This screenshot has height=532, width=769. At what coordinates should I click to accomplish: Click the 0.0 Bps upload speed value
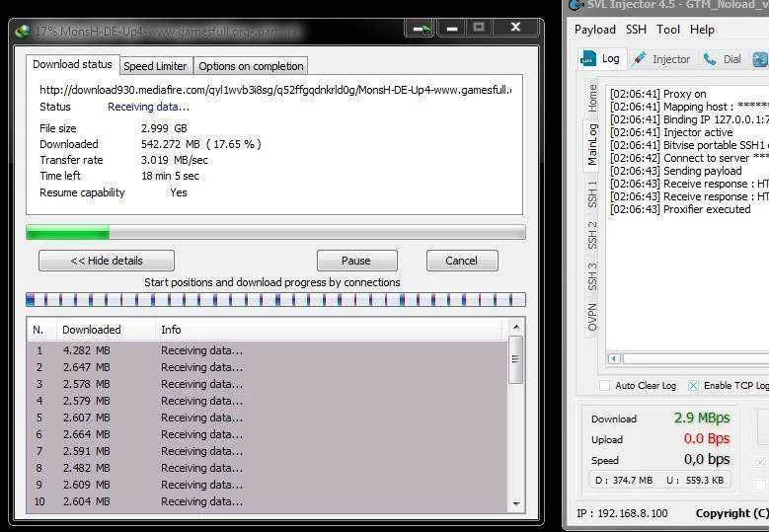point(707,438)
